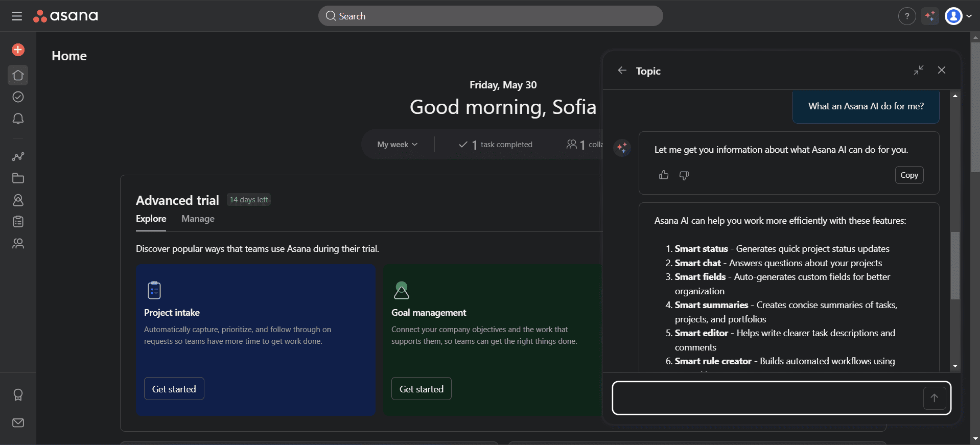The width and height of the screenshot is (980, 445).
Task: Click the red create plus button
Action: [x=18, y=50]
